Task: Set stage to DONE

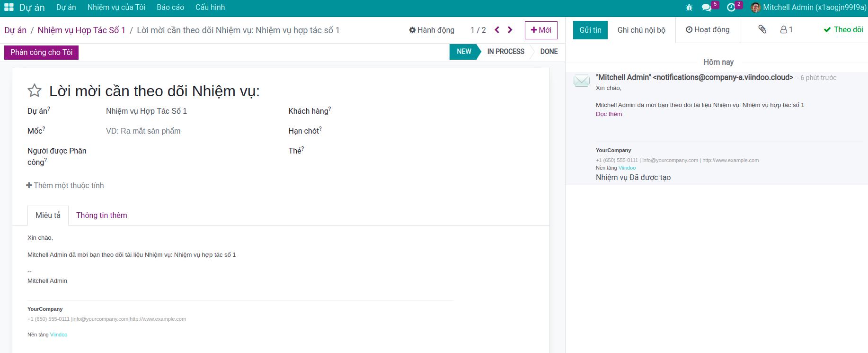Action: 549,52
